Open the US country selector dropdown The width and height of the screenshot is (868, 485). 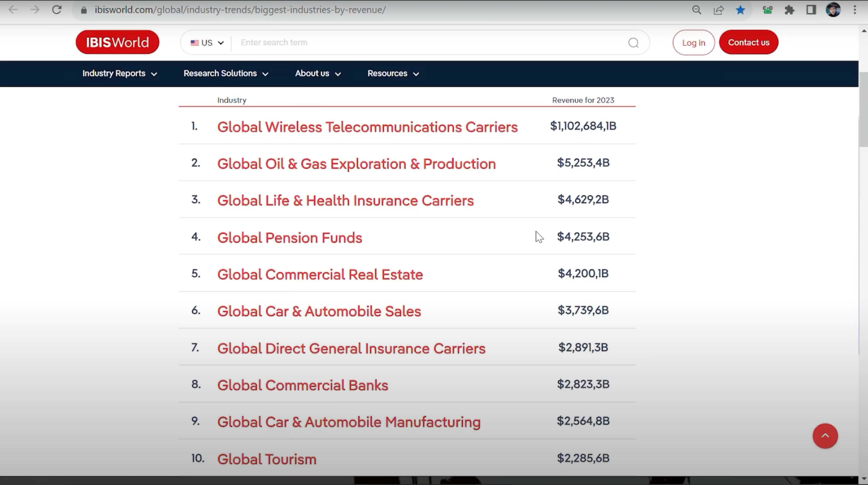pyautogui.click(x=207, y=43)
